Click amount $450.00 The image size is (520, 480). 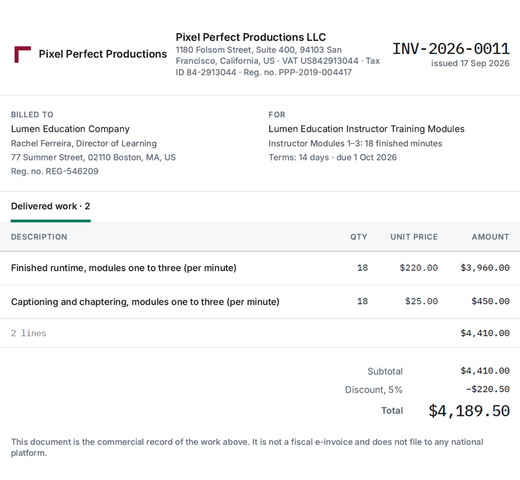[x=490, y=302]
